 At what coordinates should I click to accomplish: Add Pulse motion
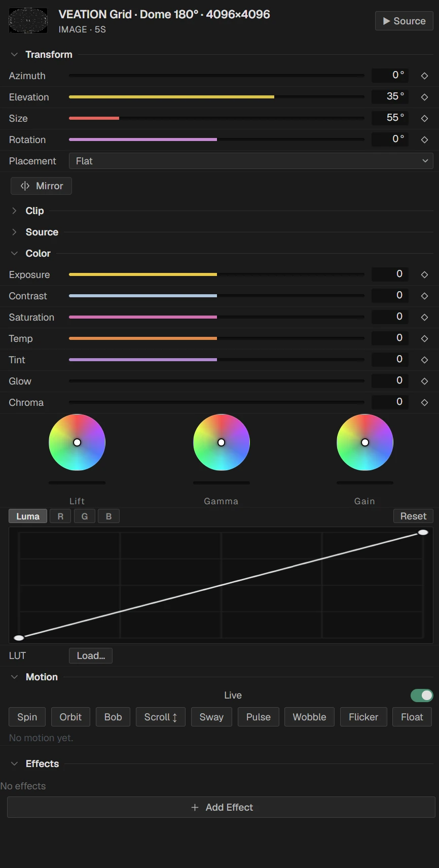(x=259, y=717)
